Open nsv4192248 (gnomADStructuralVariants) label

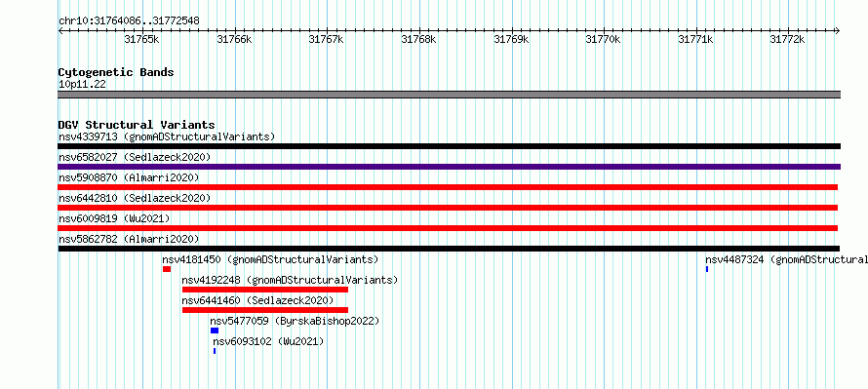point(290,280)
